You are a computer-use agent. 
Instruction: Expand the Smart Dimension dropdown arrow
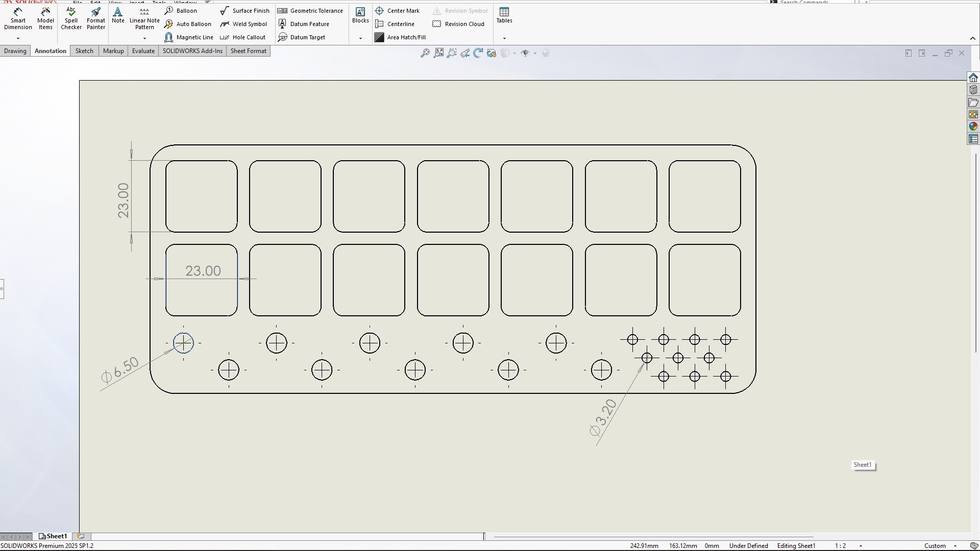coord(18,39)
